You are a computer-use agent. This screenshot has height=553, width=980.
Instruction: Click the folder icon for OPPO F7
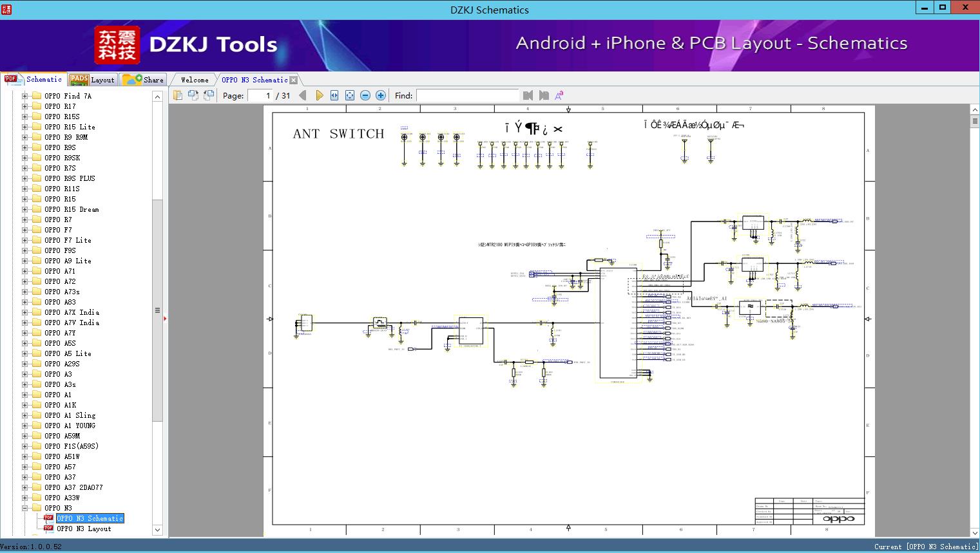click(x=37, y=230)
